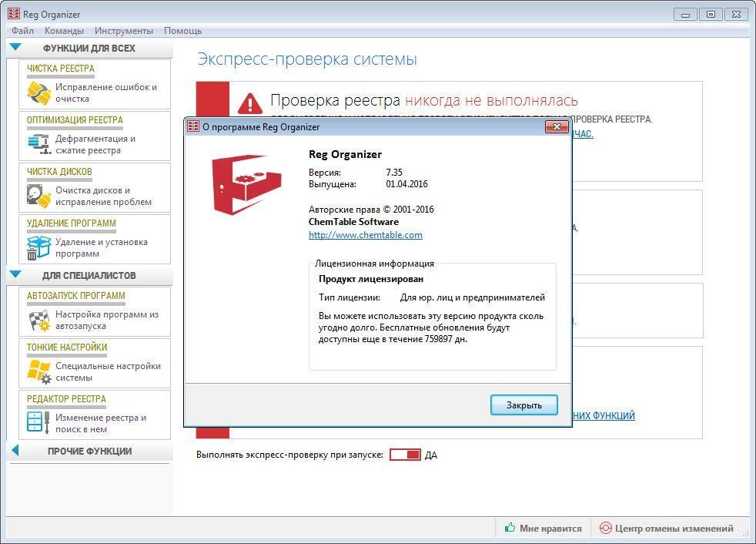Screen dimensions: 756x544
Task: Open registry cleaning icon with yellow gloves
Action: pyautogui.click(x=39, y=92)
